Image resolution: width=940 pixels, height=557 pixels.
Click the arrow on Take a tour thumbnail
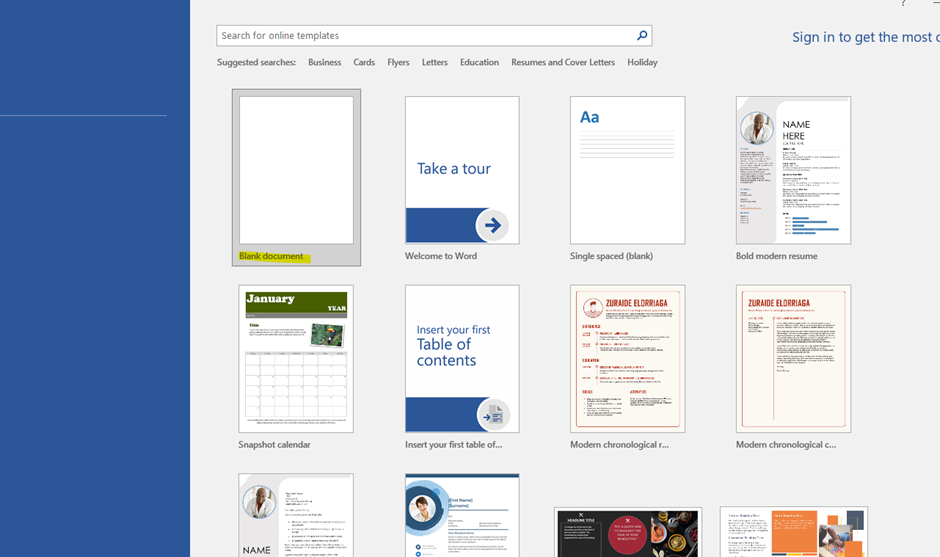(x=491, y=225)
